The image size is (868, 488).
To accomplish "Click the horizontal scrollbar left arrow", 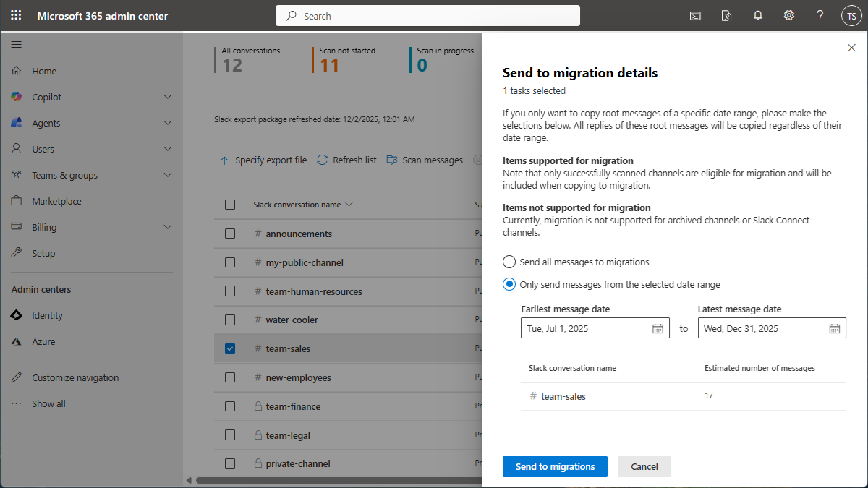I will coord(190,480).
